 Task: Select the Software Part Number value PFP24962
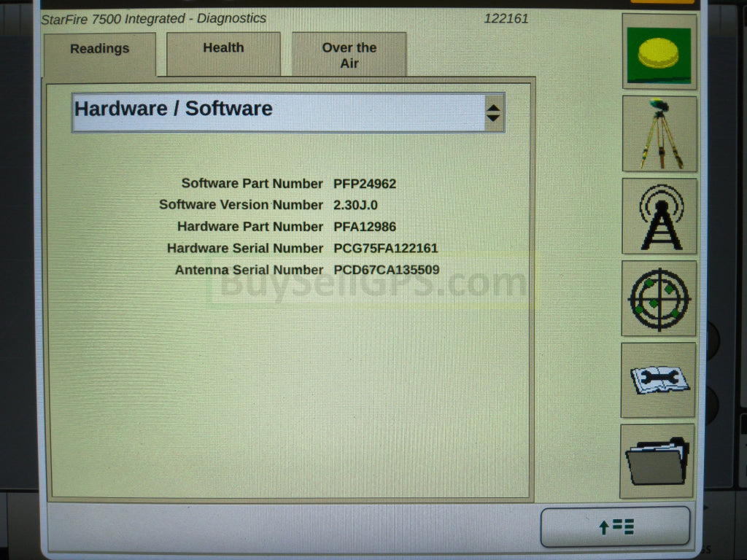pos(365,184)
